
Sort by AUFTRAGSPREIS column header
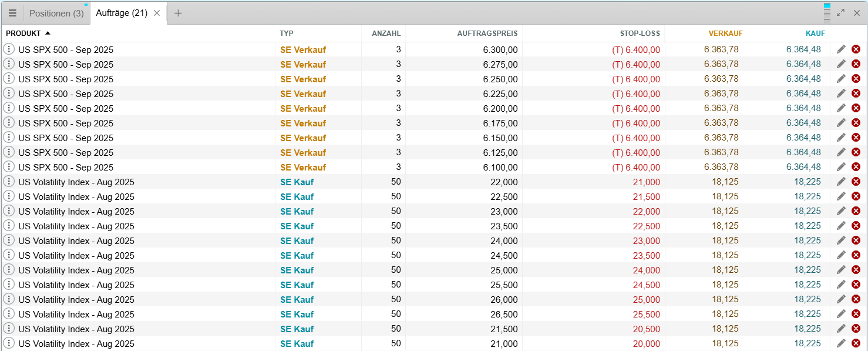487,34
